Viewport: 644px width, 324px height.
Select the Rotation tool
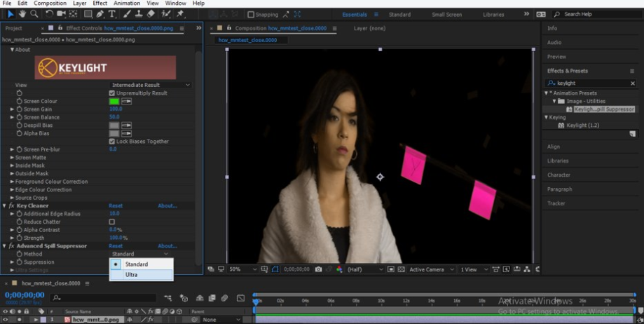(49, 14)
